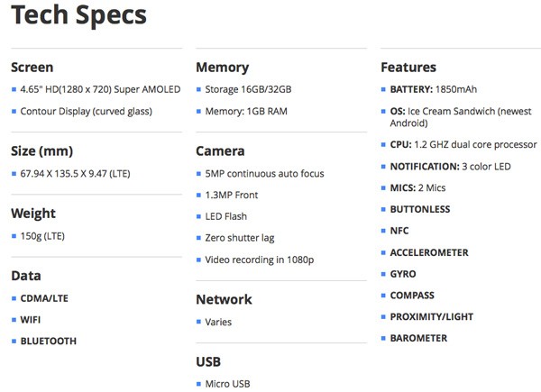Click the CDMA/LTE data item
The height and width of the screenshot is (392, 541).
coord(46,298)
